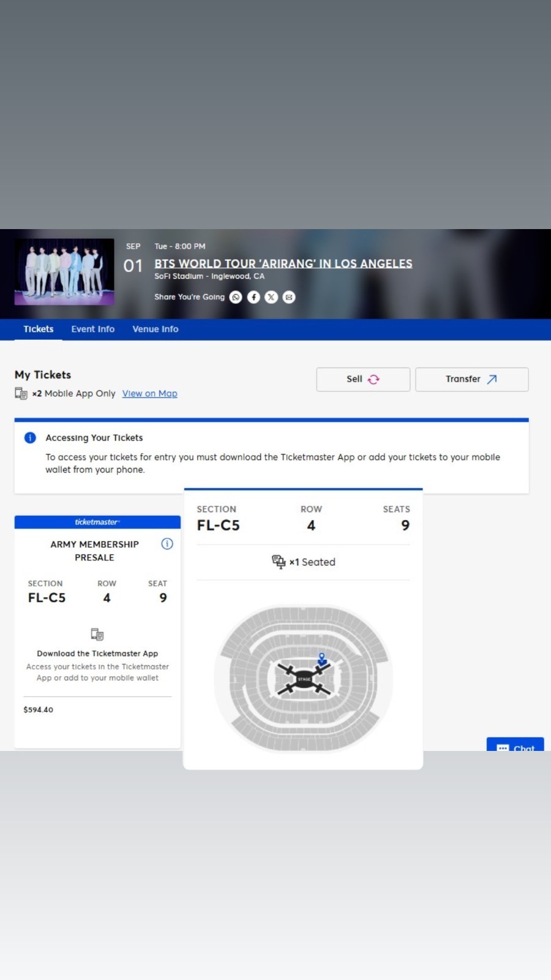Image resolution: width=551 pixels, height=980 pixels.
Task: Open the Chat widget
Action: click(x=515, y=747)
